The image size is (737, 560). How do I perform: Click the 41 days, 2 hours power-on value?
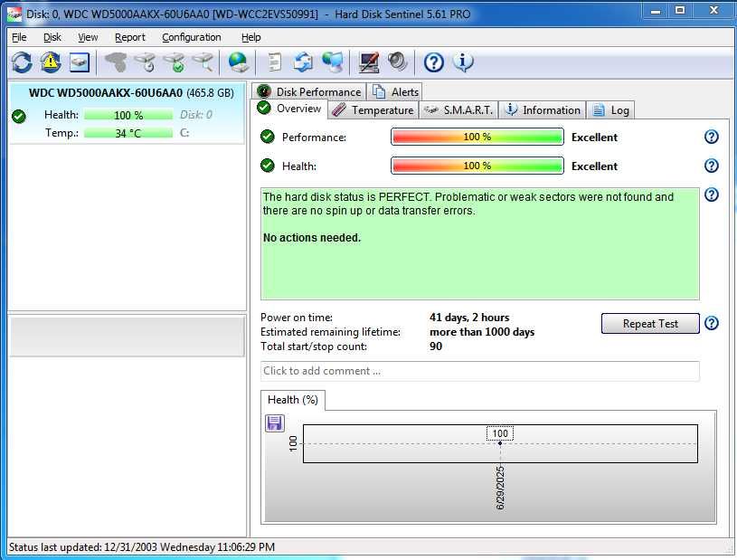pyautogui.click(x=469, y=318)
